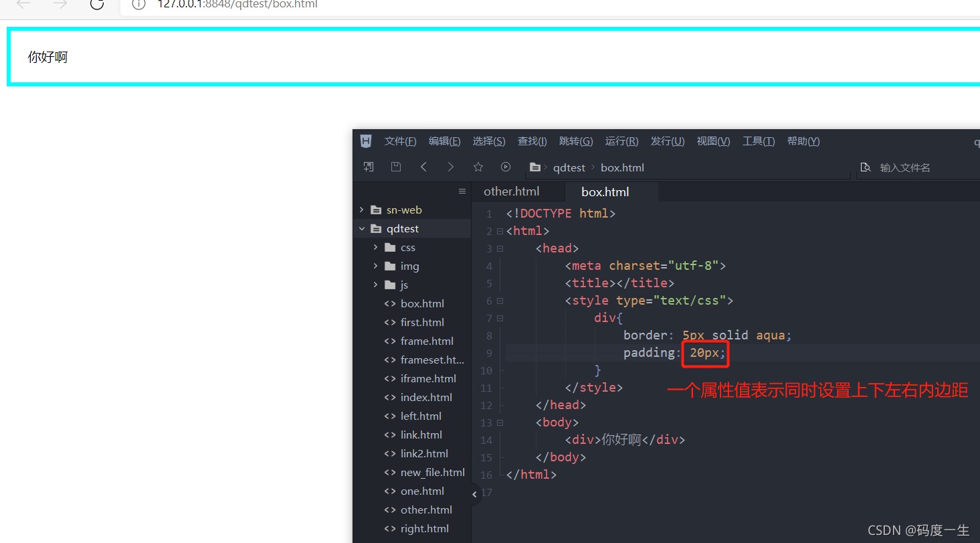The width and height of the screenshot is (980, 543).
Task: Open right.html in the file tree
Action: click(424, 528)
